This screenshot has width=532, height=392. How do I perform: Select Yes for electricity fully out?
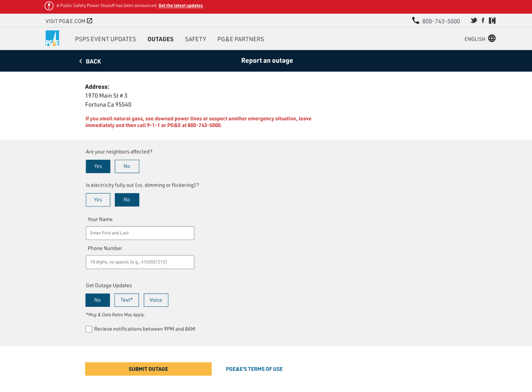click(98, 199)
